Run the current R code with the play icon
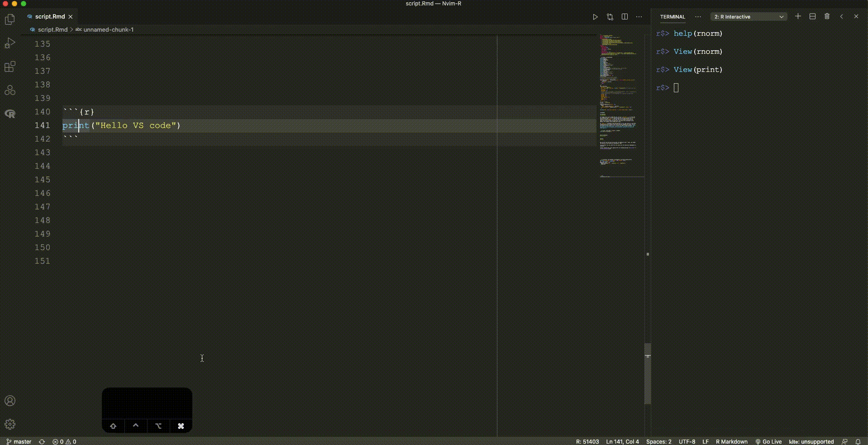The image size is (868, 445). [x=596, y=17]
